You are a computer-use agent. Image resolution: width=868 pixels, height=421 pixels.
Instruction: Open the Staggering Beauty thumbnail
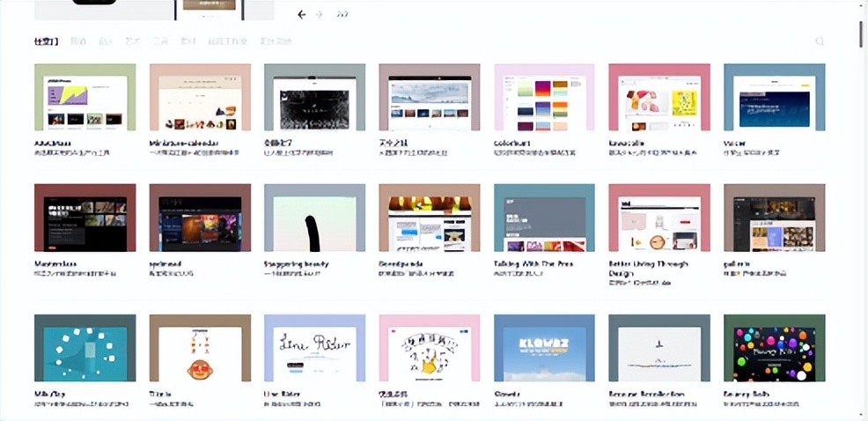pyautogui.click(x=314, y=218)
